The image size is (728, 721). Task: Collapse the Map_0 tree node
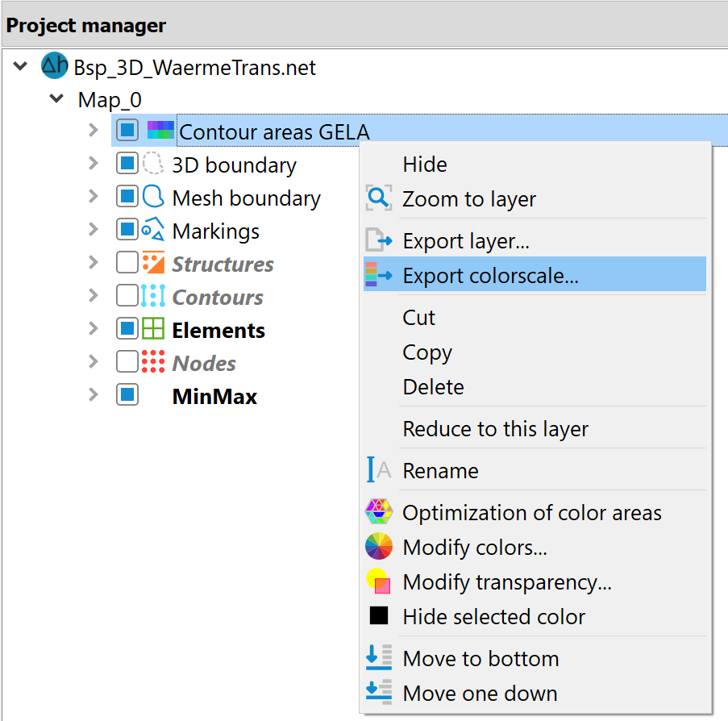[56, 98]
